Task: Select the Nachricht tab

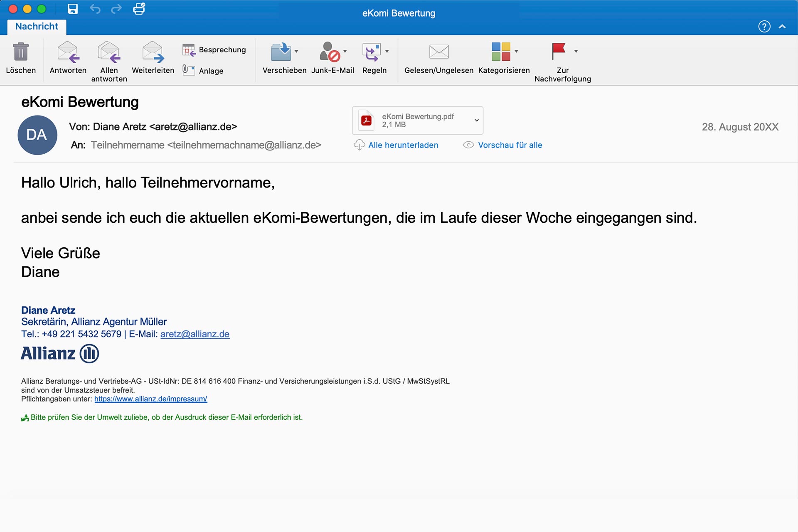Action: point(37,27)
